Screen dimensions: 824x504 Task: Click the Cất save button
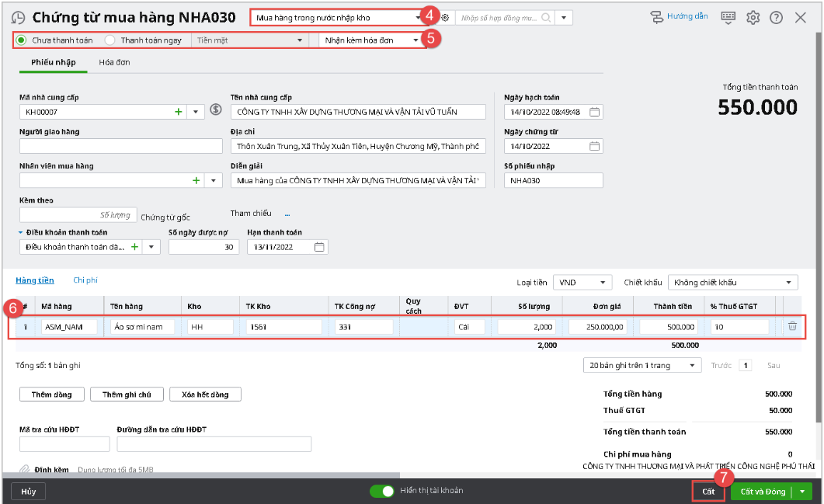(708, 491)
